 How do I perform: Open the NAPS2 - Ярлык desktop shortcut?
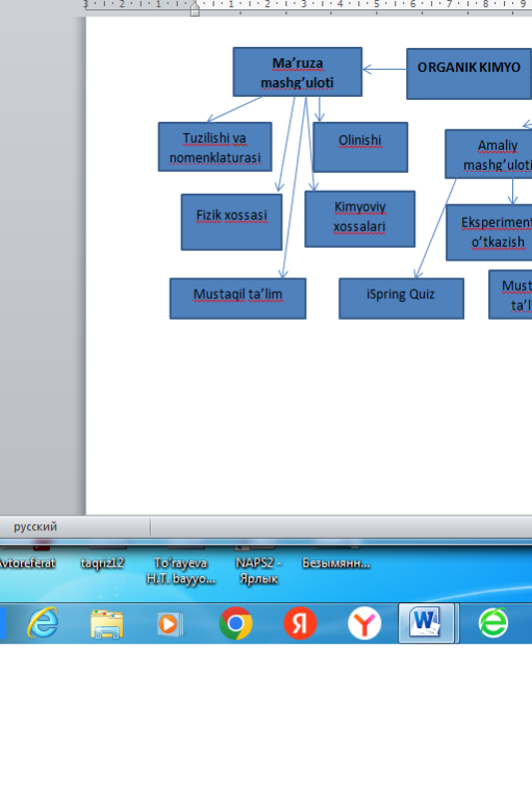(259, 570)
